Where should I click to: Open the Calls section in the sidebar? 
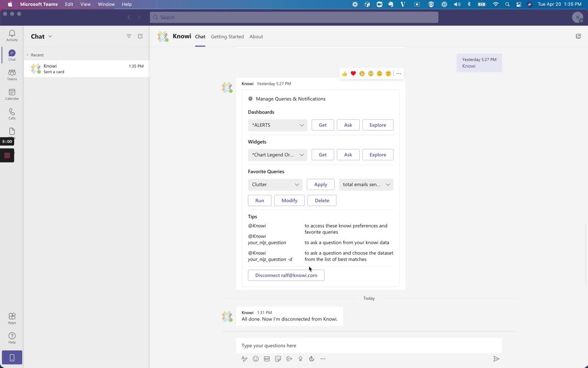[x=12, y=114]
